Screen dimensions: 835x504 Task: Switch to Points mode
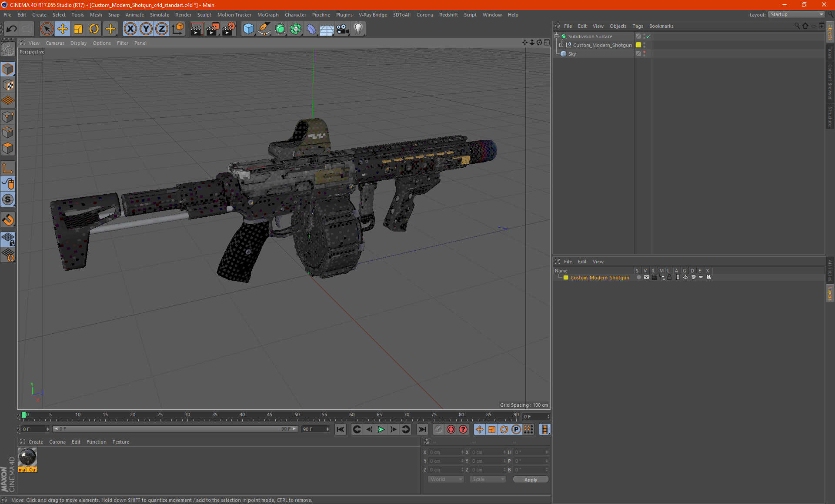(x=8, y=117)
